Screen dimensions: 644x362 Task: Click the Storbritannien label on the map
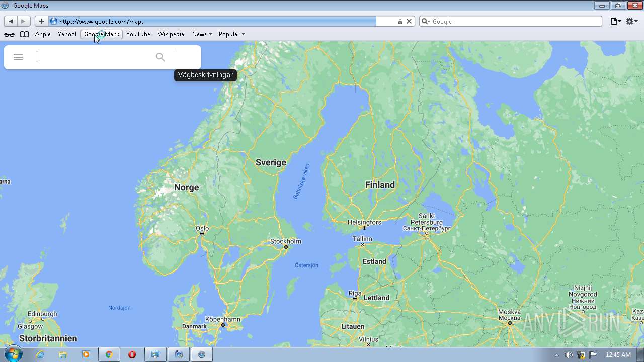point(48,338)
